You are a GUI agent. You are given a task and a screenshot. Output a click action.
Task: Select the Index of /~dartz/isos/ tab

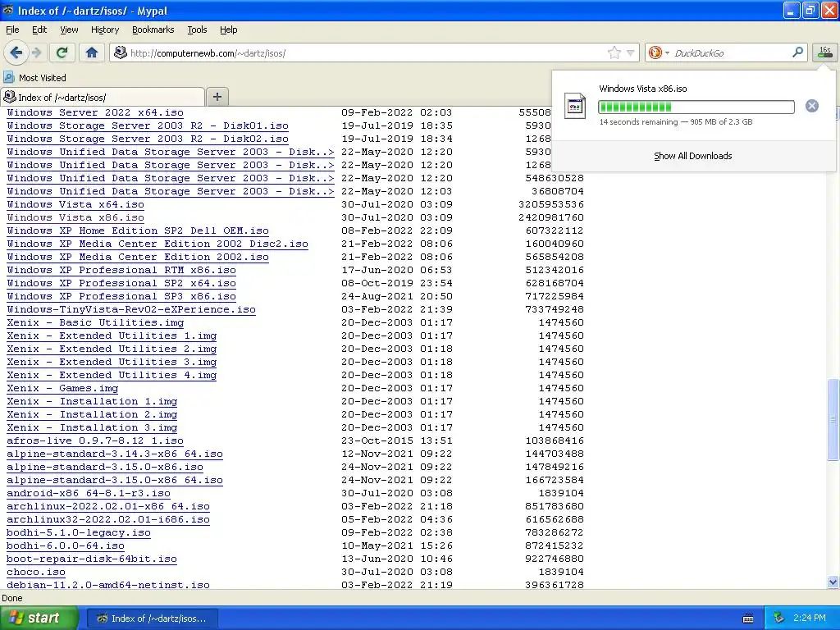tap(103, 97)
